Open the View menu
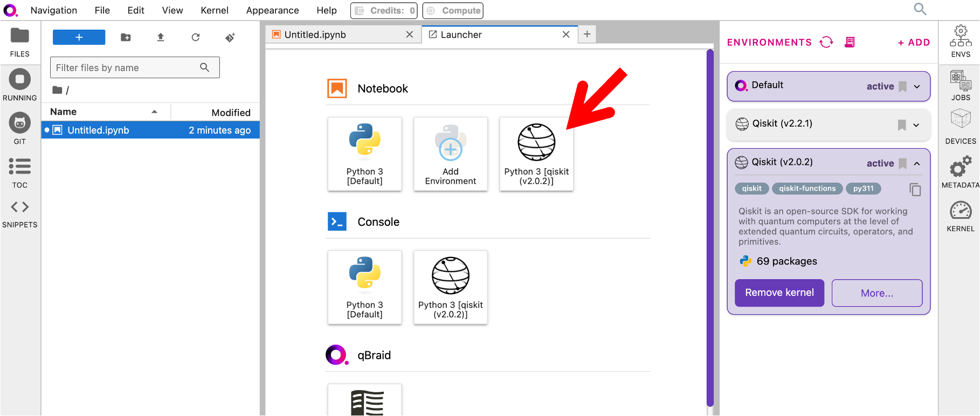The width and height of the screenshot is (980, 416). pyautogui.click(x=172, y=10)
